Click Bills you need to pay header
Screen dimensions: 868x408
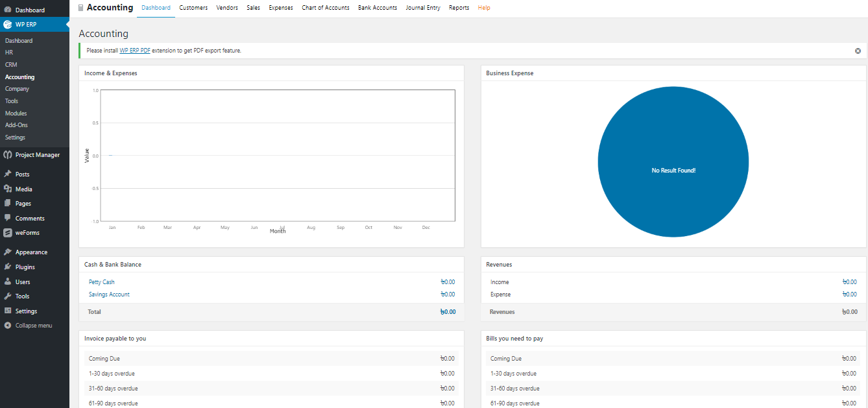pos(673,339)
